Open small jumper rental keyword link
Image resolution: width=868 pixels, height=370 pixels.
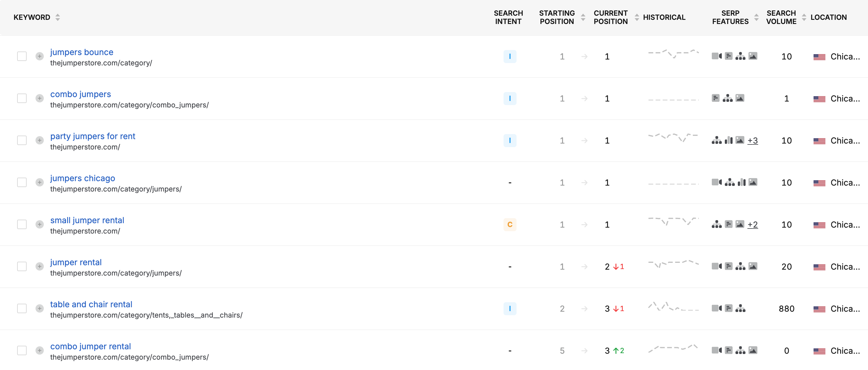[87, 220]
